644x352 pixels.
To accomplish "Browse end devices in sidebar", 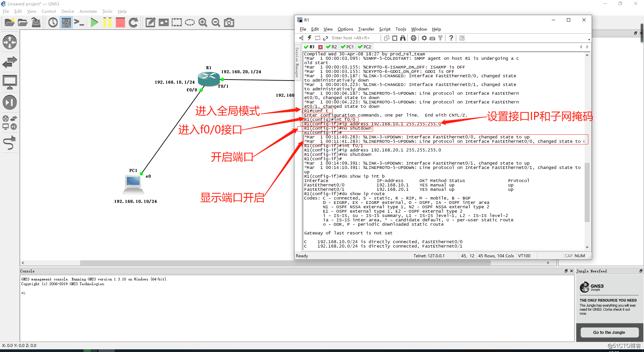I will pos(10,82).
